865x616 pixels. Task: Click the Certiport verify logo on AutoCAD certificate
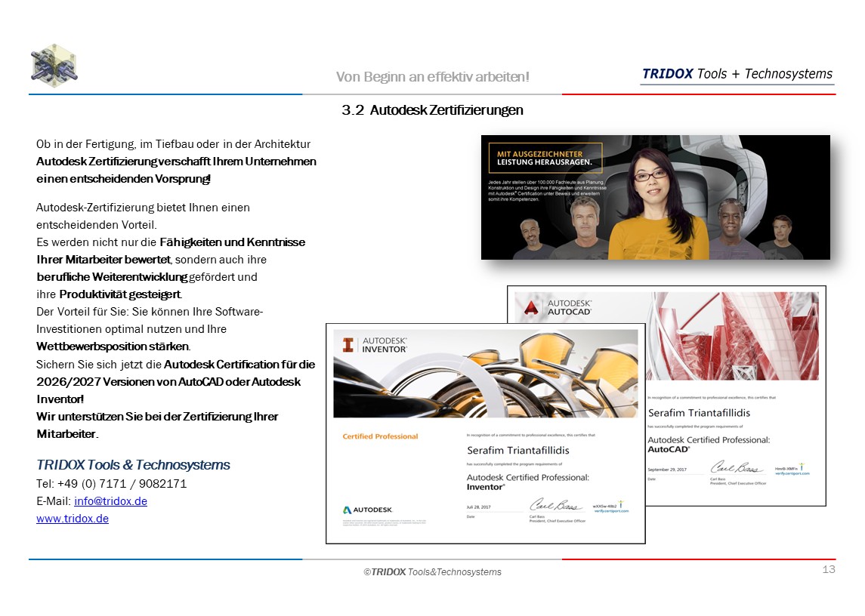(791, 470)
